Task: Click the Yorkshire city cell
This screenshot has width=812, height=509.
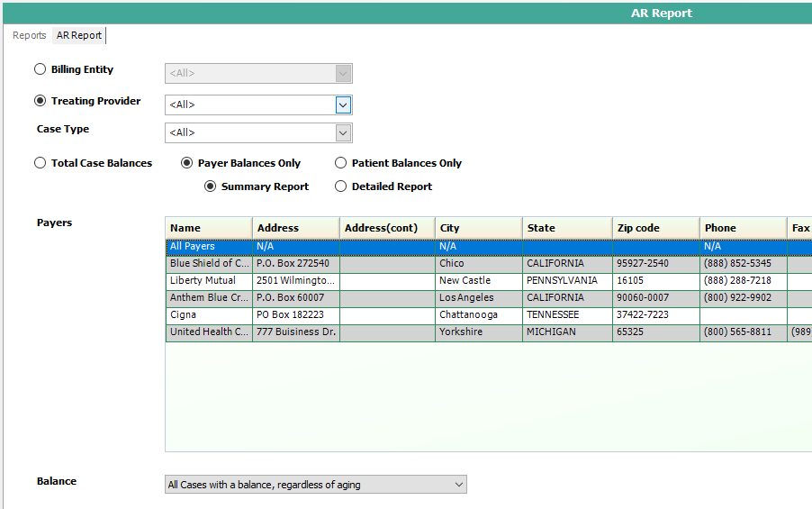Action: tap(479, 332)
